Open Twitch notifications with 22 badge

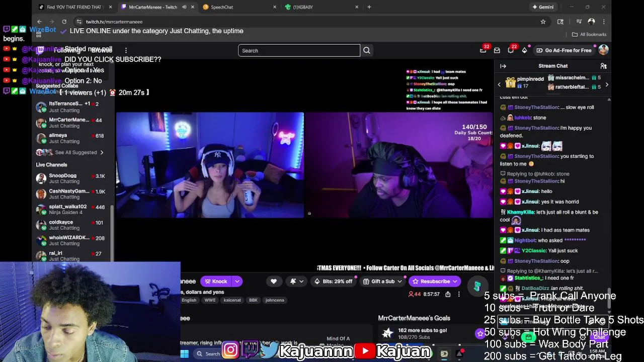coord(511,50)
